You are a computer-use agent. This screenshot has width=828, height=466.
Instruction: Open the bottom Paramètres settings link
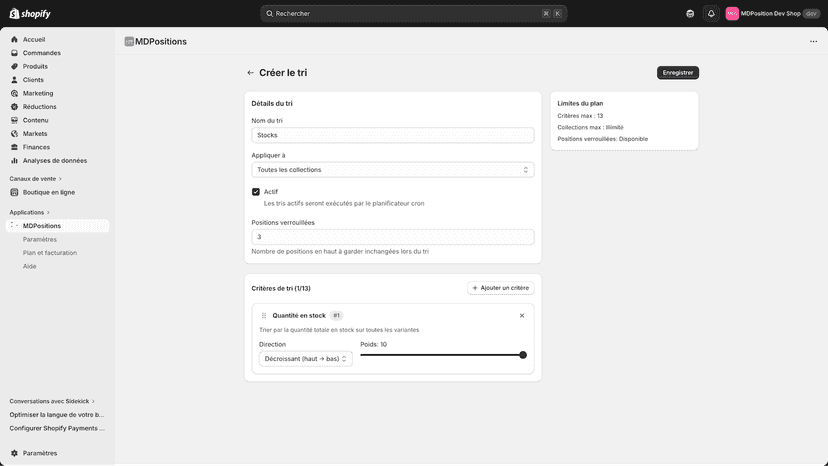coord(40,453)
